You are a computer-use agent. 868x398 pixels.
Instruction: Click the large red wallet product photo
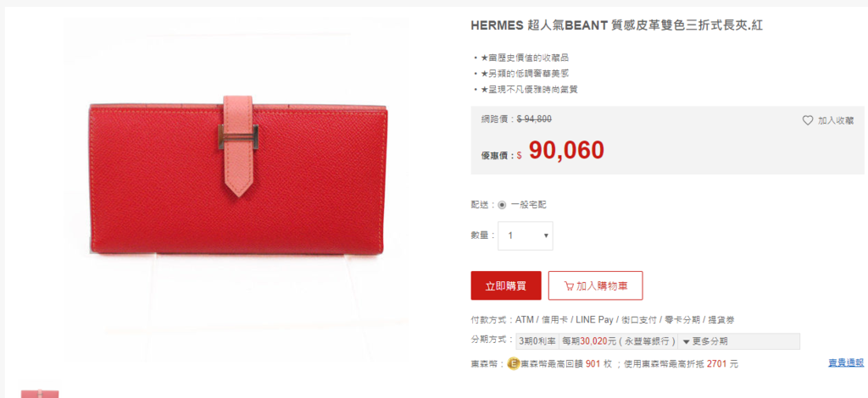click(238, 175)
